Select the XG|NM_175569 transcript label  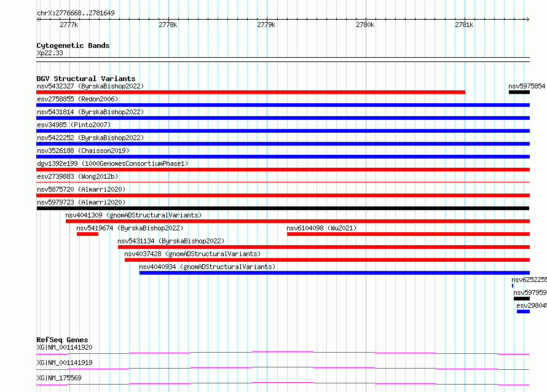point(59,378)
